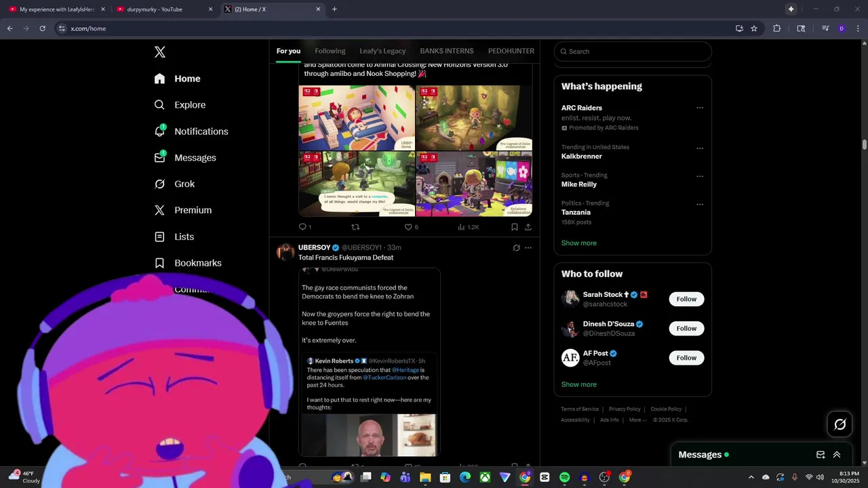The height and width of the screenshot is (488, 868).
Task: Open Chrome profile avatar D
Action: click(842, 28)
